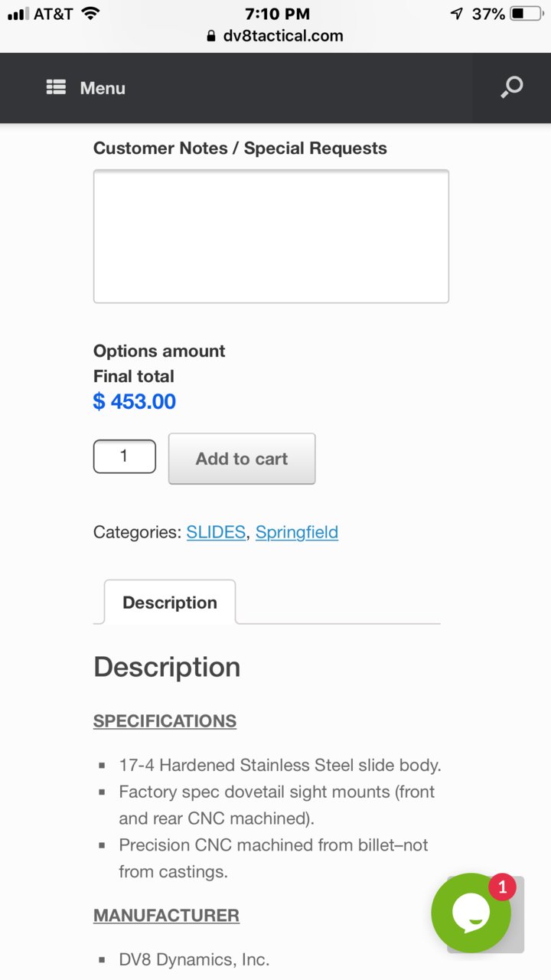Focus the Customer Notes text area
The image size is (551, 980).
(271, 237)
